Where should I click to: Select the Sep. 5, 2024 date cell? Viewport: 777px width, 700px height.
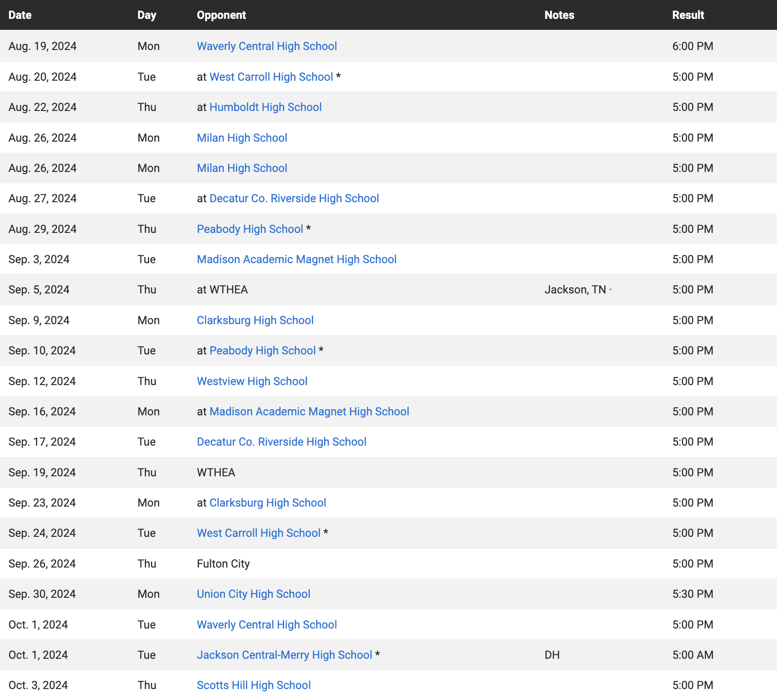pyautogui.click(x=39, y=289)
